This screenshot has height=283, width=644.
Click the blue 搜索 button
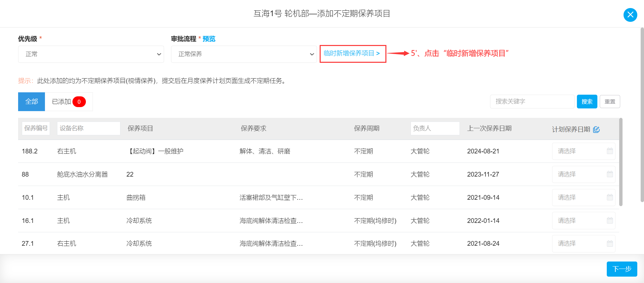coord(587,102)
